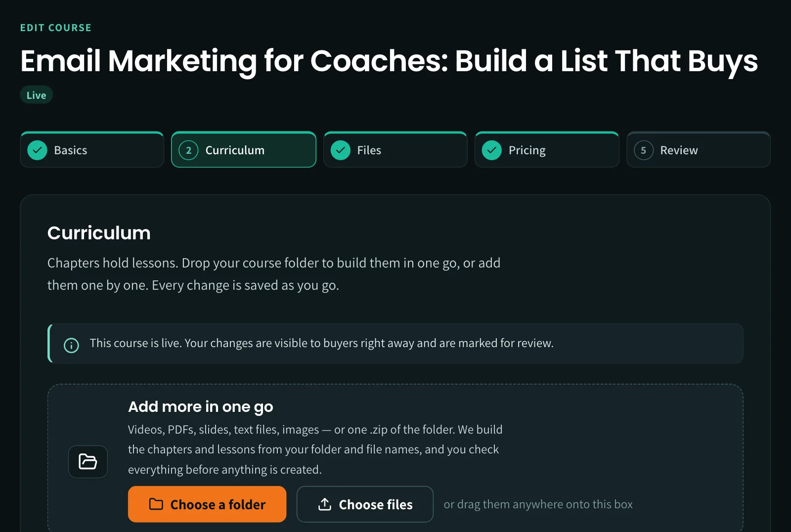The width and height of the screenshot is (791, 532).
Task: Click the number 2 circle on Curriculum step
Action: coord(188,150)
